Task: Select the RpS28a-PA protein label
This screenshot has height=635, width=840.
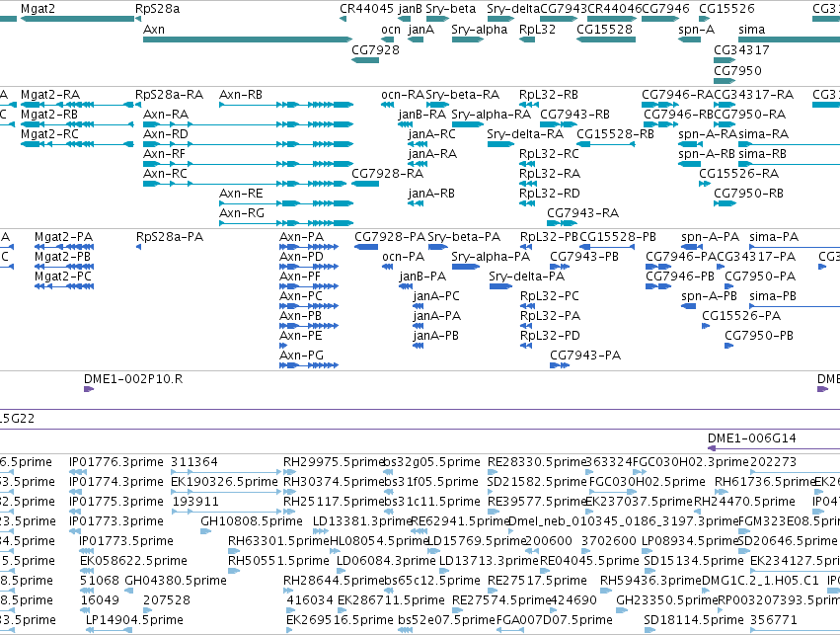Action: [170, 237]
